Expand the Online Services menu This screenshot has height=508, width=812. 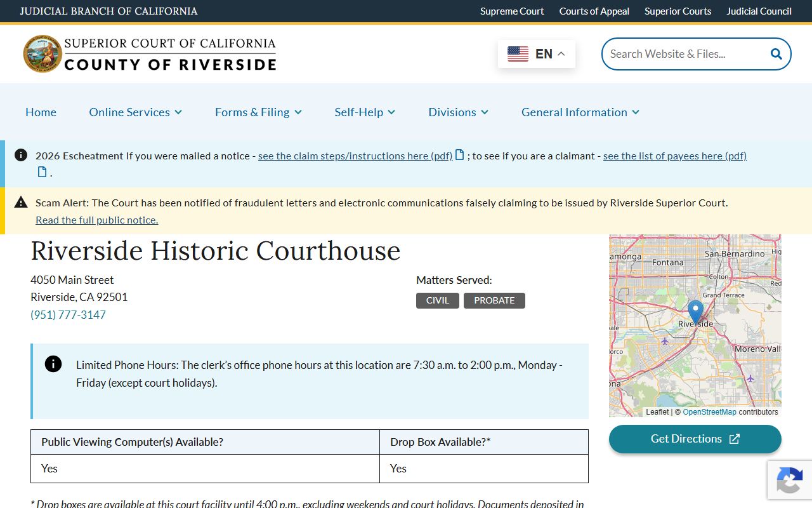coord(136,112)
